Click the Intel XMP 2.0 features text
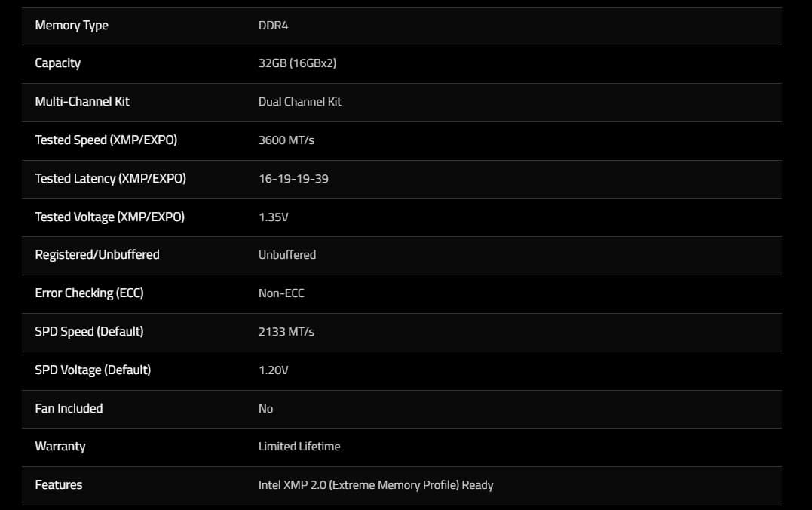 tap(375, 485)
